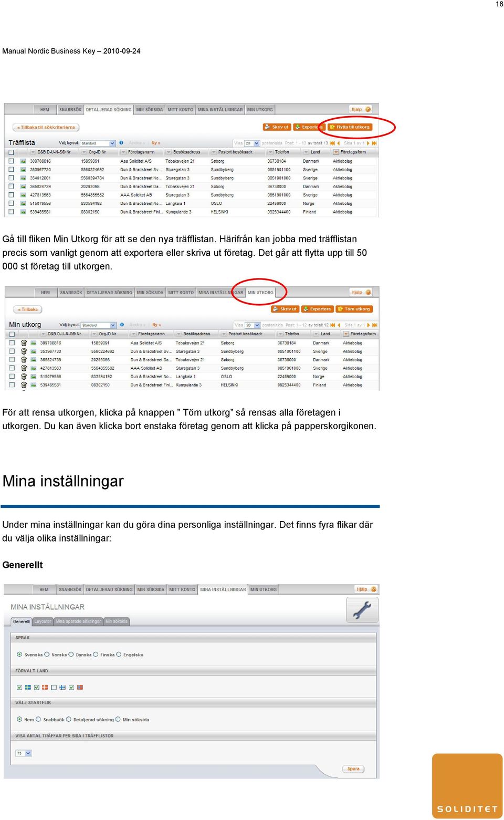Select Snabbsök as start tab radio

click(38, 720)
